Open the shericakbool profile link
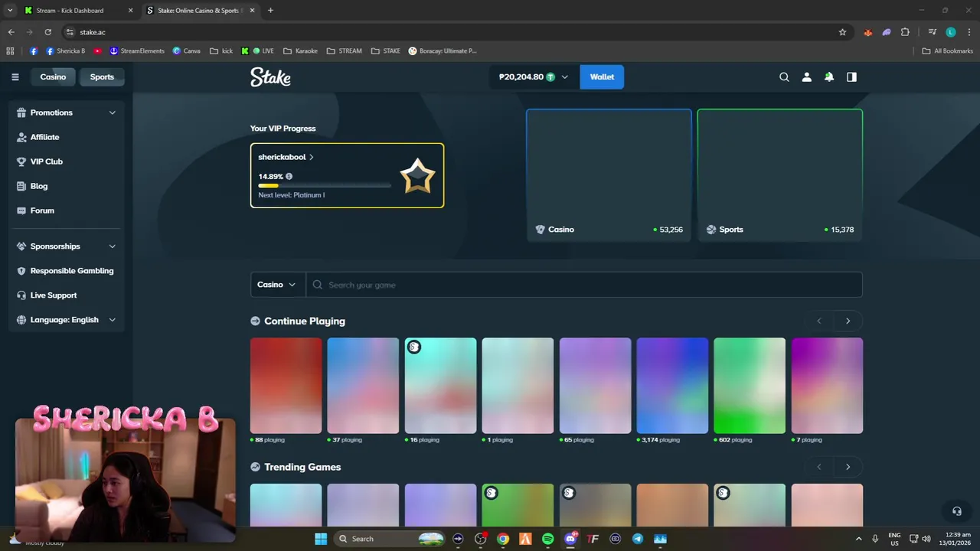The width and height of the screenshot is (980, 551). tap(286, 157)
